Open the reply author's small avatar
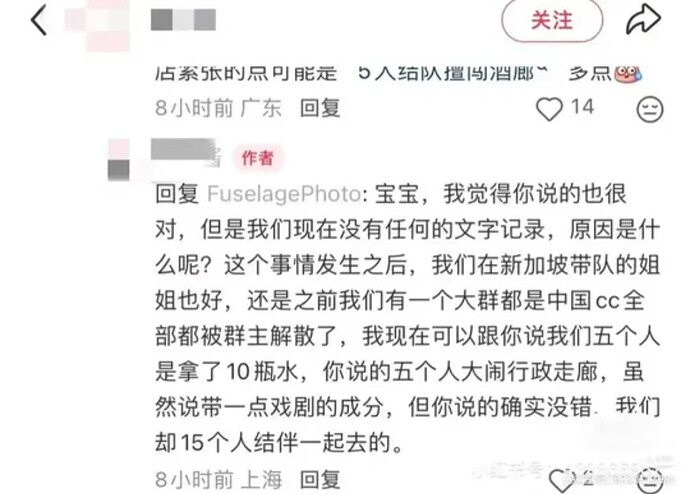 click(x=119, y=160)
